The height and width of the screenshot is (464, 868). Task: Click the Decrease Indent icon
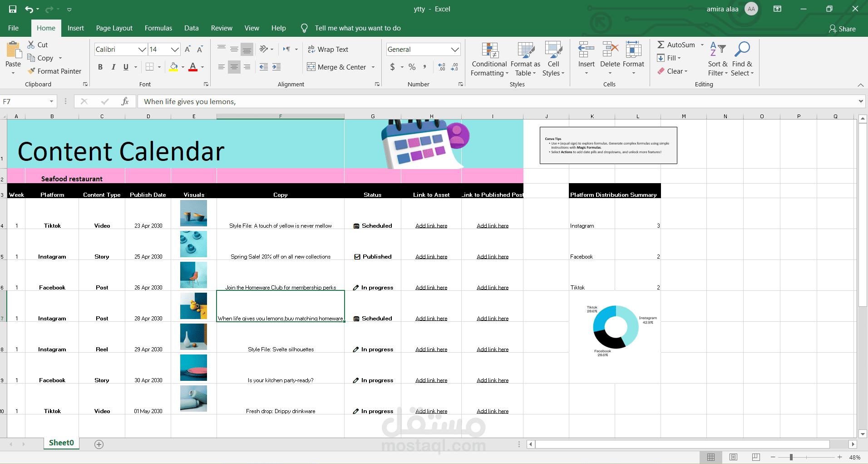click(x=263, y=67)
